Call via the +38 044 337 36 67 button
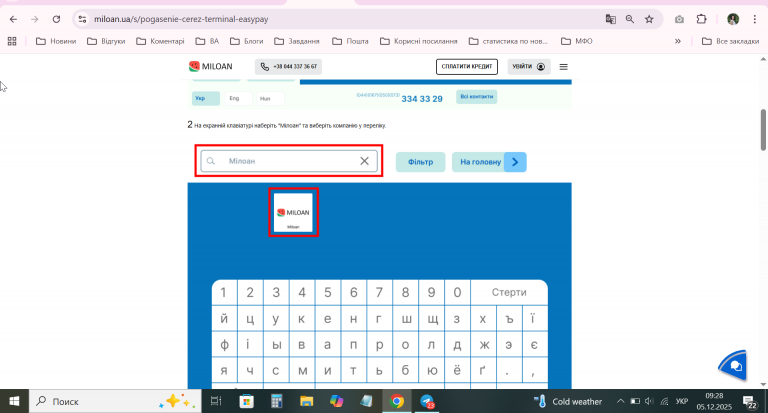Image resolution: width=768 pixels, height=413 pixels. [288, 67]
